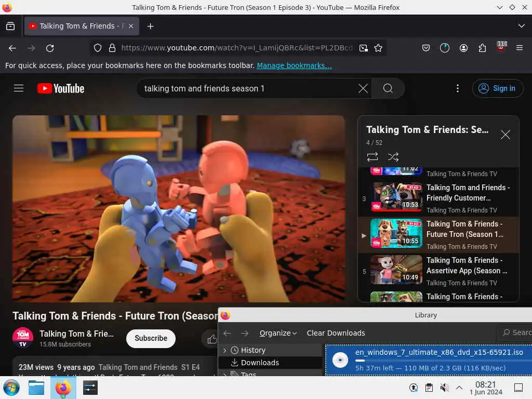Open file manager from taskbar
The width and height of the screenshot is (532, 399).
(36, 388)
